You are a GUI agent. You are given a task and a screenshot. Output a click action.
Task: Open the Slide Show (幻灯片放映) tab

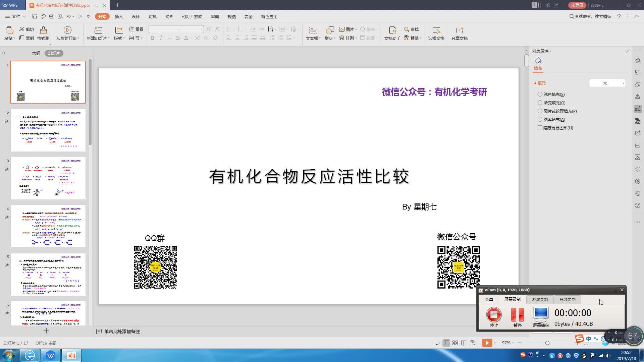point(192,16)
